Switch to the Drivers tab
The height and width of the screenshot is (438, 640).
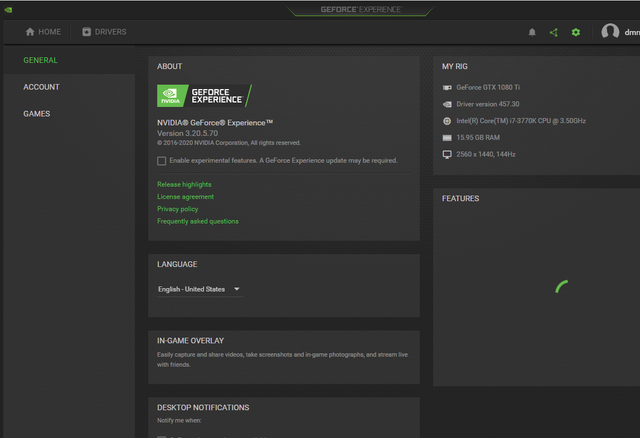pyautogui.click(x=104, y=32)
